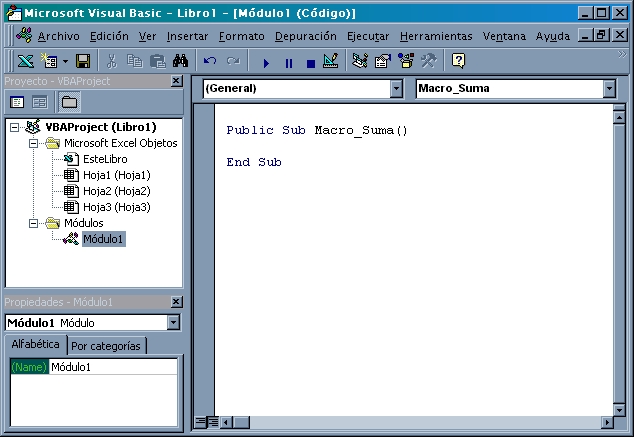Run the macro with the play button

(x=266, y=62)
